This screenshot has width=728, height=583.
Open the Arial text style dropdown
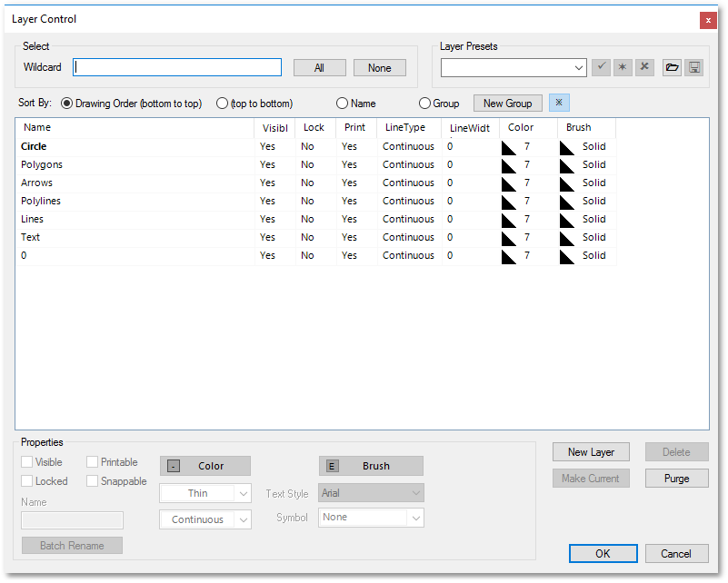pos(416,493)
